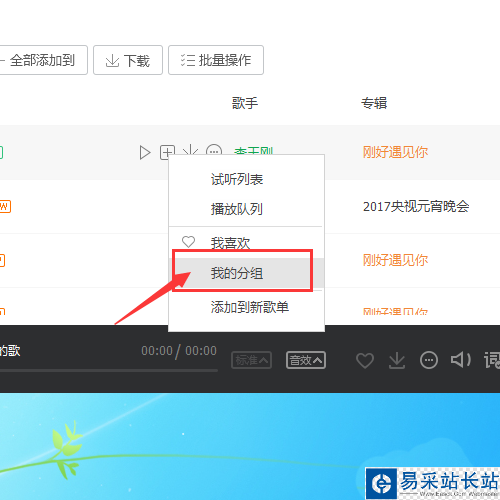The image size is (500, 500).
Task: Click the 歌手 column header
Action: 245,103
